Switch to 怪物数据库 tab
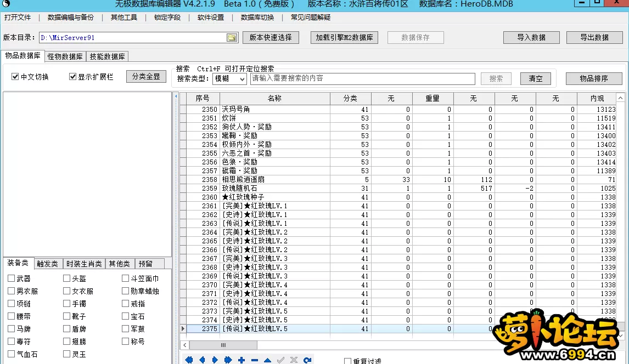The height and width of the screenshot is (364, 629). 65,56
